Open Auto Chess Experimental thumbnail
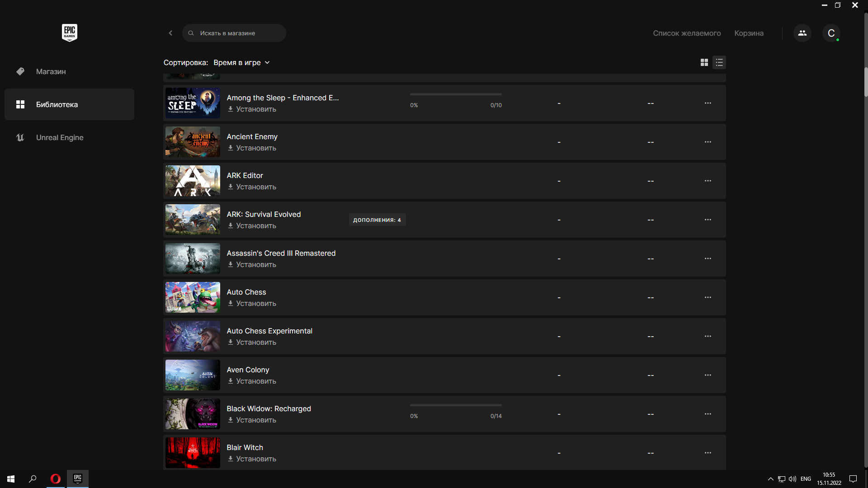 coord(193,336)
